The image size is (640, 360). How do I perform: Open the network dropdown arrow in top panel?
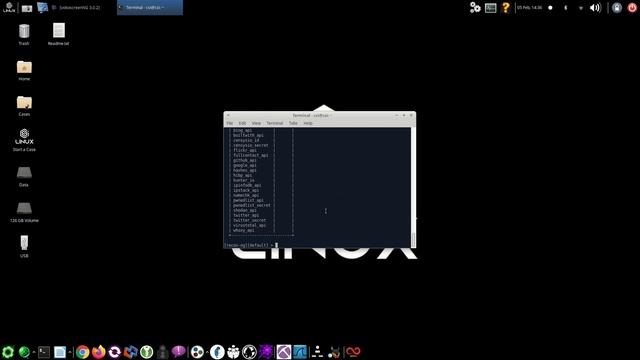581,8
